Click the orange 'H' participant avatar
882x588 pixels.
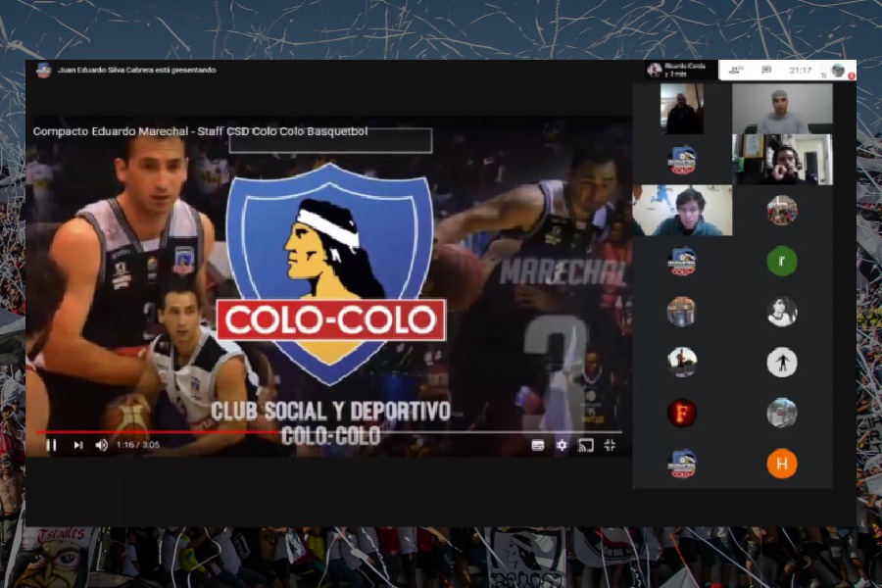782,464
